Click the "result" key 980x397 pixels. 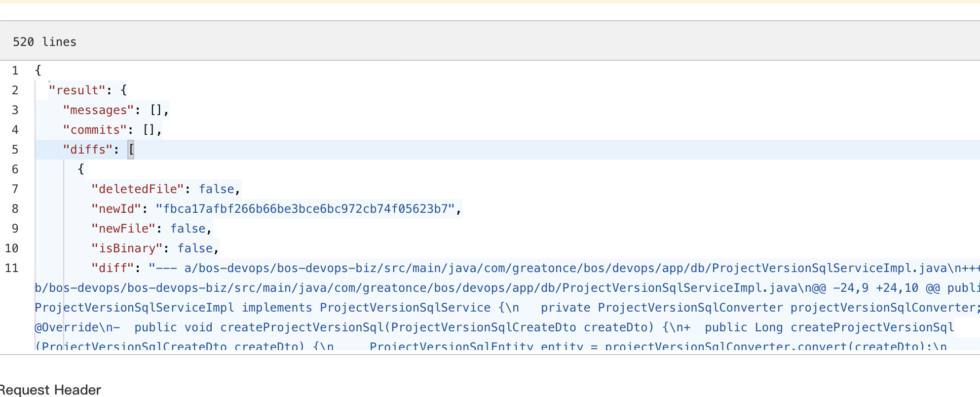click(77, 90)
